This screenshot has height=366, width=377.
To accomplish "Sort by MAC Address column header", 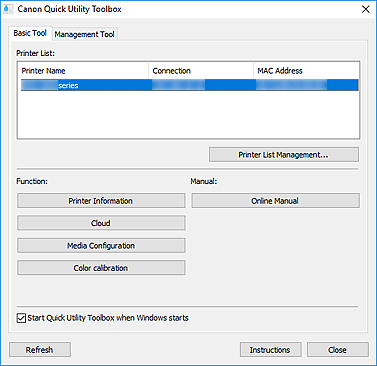I will pos(306,71).
